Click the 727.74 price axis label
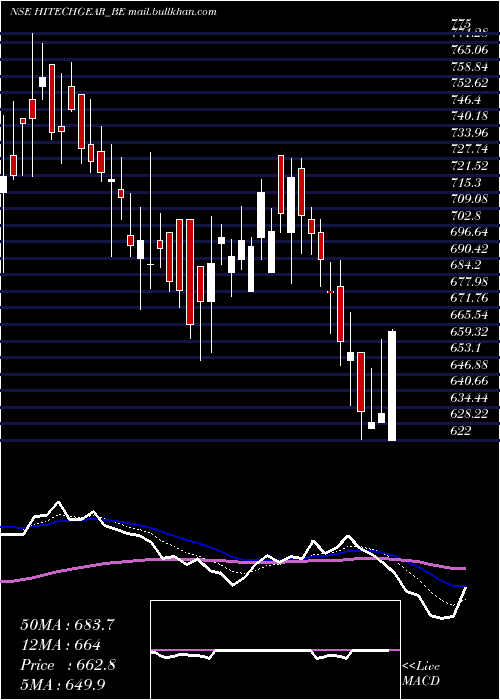Screen dimensions: 500x700 point(470,149)
